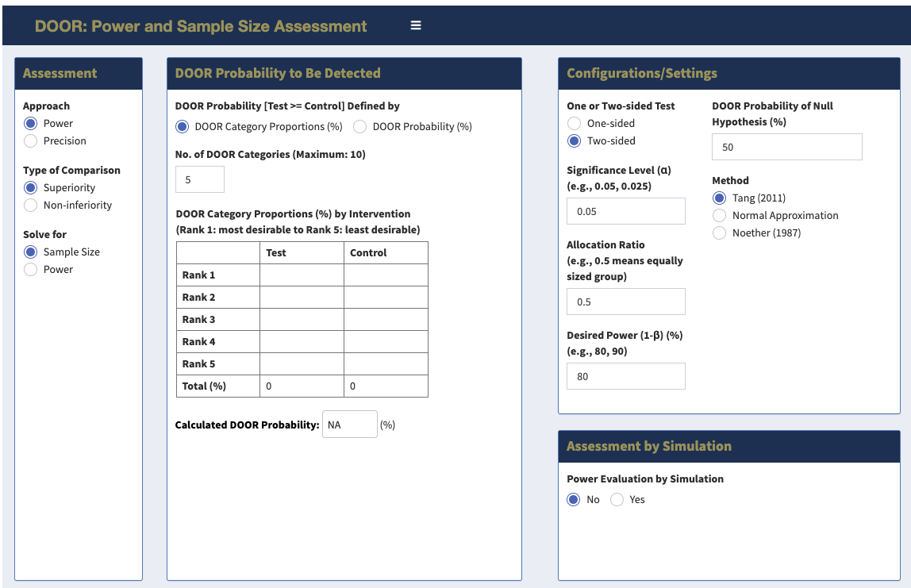This screenshot has height=588, width=911.
Task: Click the Rank 1 Control cell
Action: pos(386,275)
